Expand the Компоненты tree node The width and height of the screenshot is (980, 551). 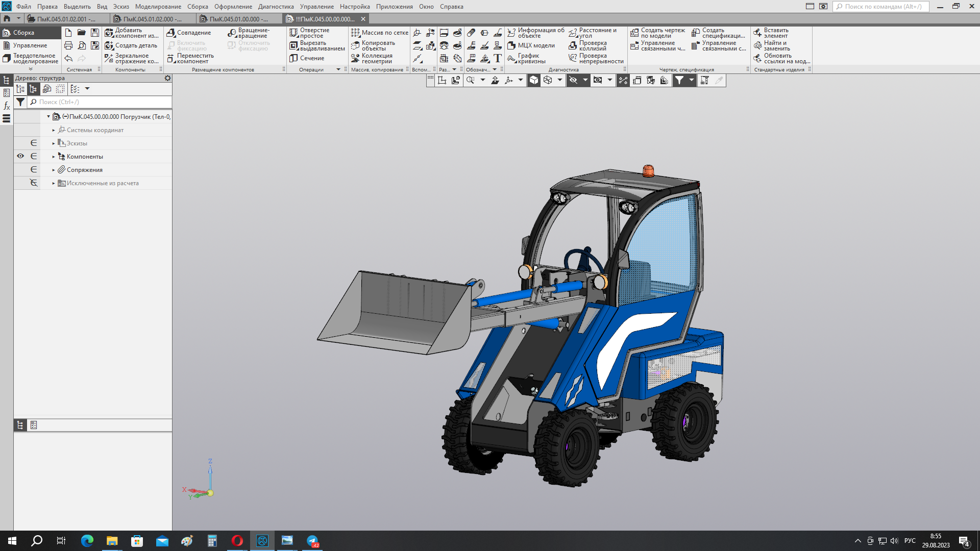[54, 157]
